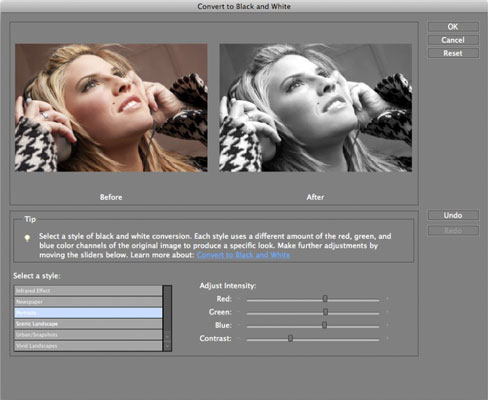488x400 pixels.
Task: Click the style list scrollbar down arrow
Action: coord(167,347)
